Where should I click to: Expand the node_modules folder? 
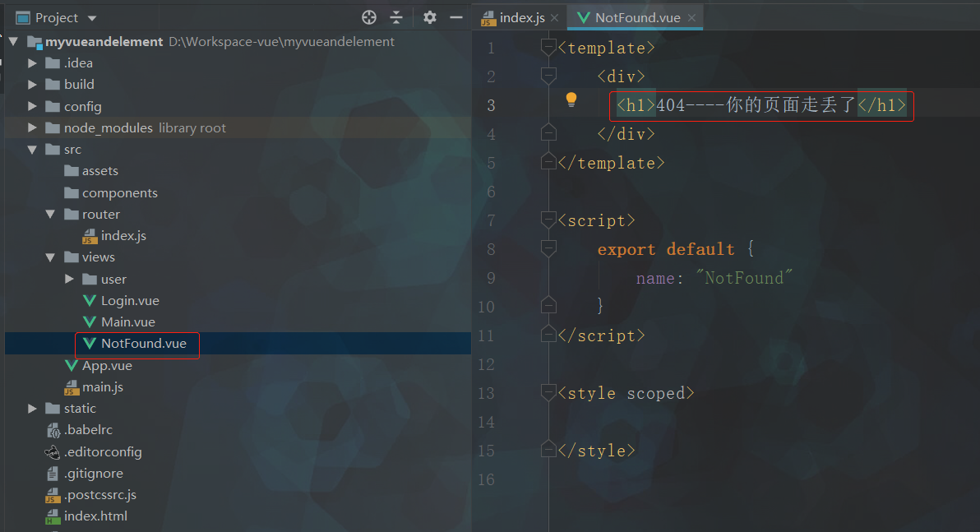32,127
